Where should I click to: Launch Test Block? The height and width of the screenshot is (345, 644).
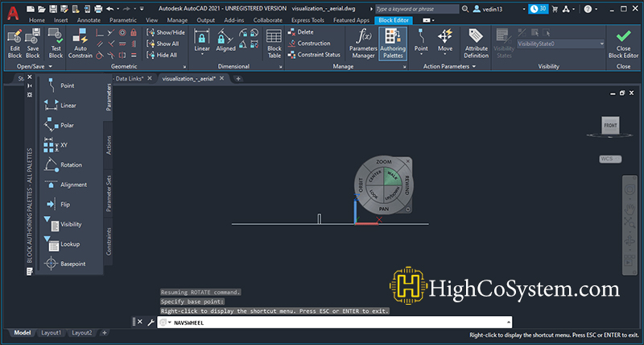[x=56, y=44]
